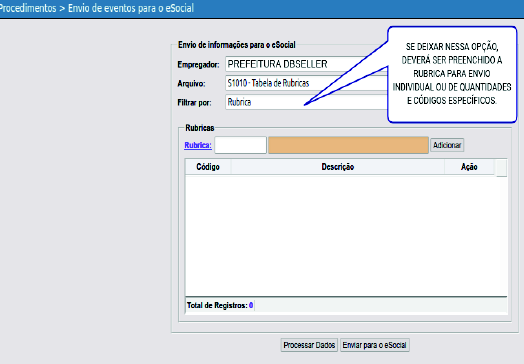Click the Adicionar button
The width and height of the screenshot is (524, 364).
click(447, 145)
